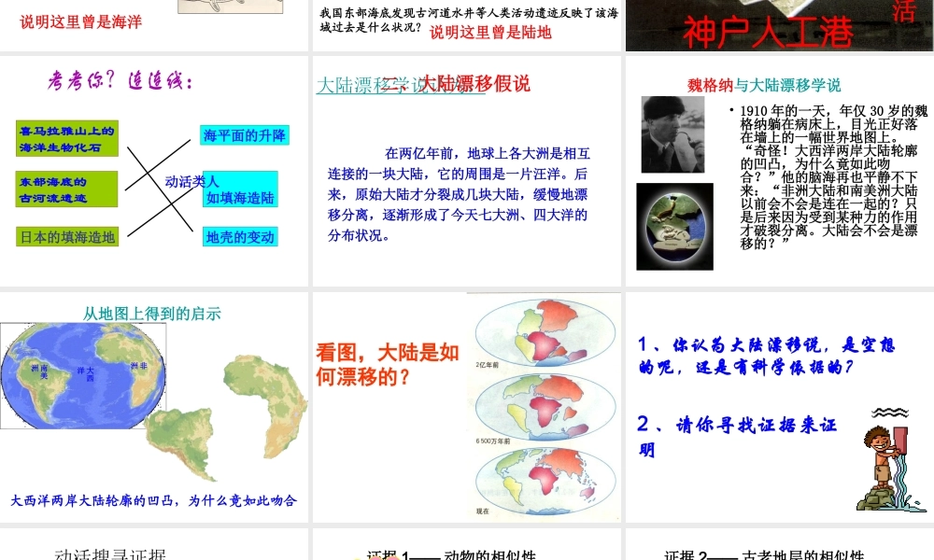
Task: Select the red answer 说明这里曾是陆地
Action: coord(491,32)
